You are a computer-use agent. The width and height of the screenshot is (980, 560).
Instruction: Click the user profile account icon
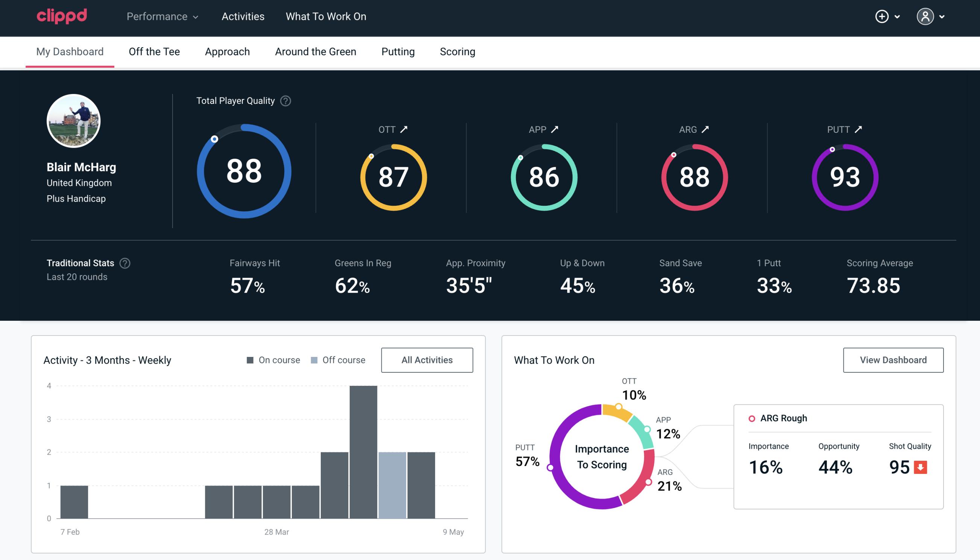pos(925,17)
